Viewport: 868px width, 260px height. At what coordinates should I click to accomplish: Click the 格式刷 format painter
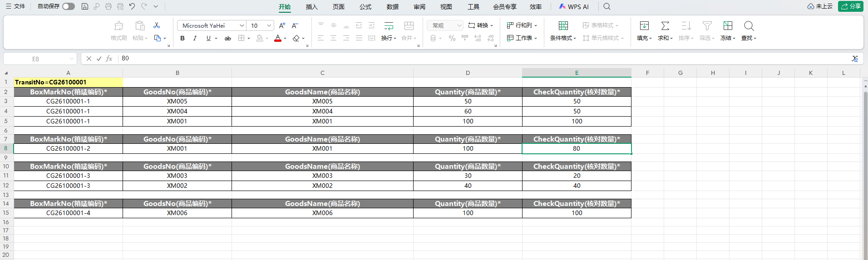tap(119, 31)
